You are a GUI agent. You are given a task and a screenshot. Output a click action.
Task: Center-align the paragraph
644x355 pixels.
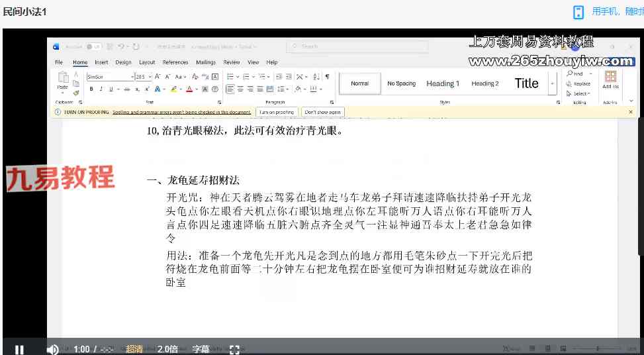240,89
